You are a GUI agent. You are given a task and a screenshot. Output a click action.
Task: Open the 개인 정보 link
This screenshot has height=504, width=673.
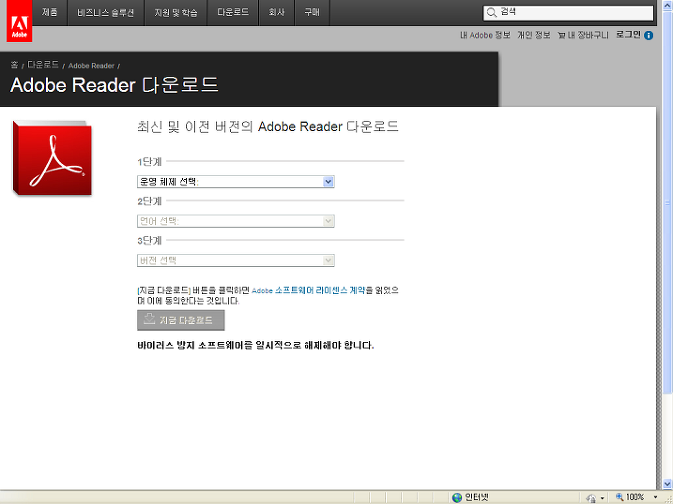tap(534, 35)
